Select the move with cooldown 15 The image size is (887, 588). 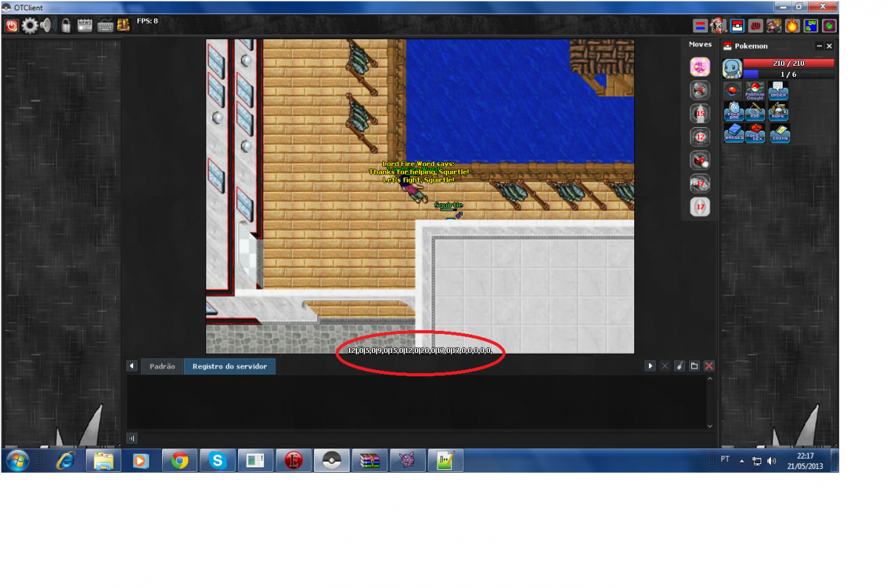click(700, 114)
